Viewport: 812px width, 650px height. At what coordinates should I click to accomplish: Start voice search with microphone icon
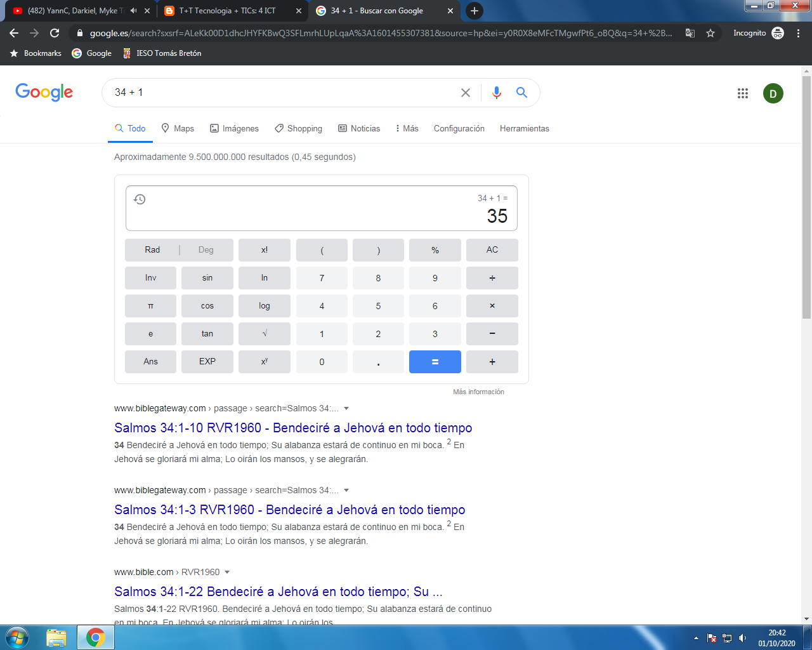pos(497,93)
